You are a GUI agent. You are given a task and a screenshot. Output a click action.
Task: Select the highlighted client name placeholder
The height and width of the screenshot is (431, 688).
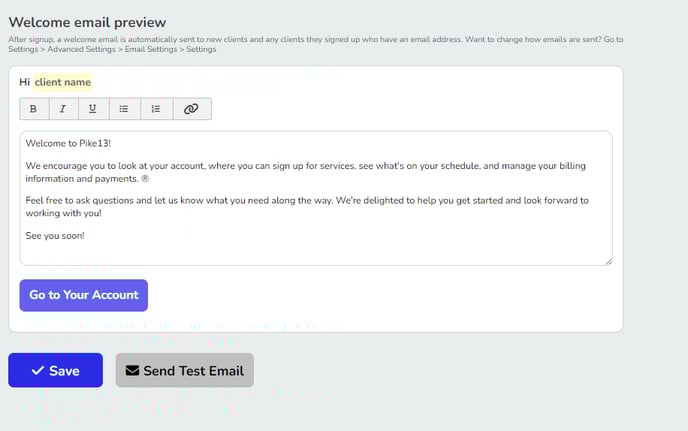63,82
